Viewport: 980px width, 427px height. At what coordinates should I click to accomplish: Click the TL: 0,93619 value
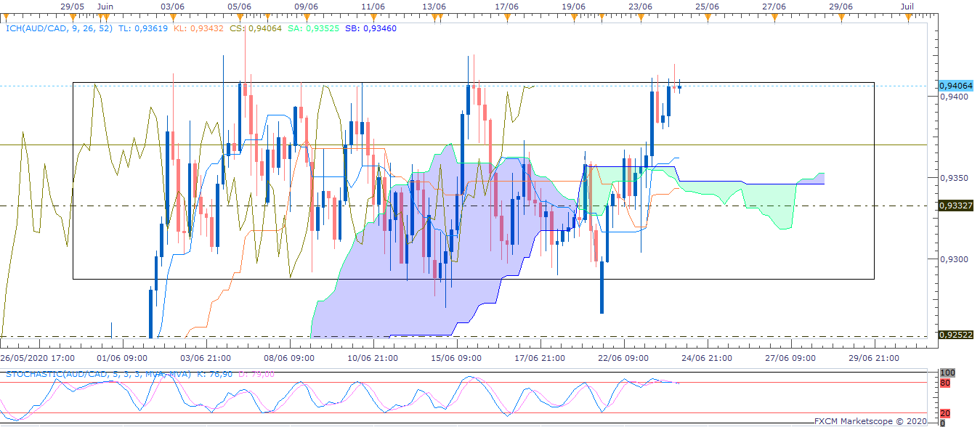143,29
